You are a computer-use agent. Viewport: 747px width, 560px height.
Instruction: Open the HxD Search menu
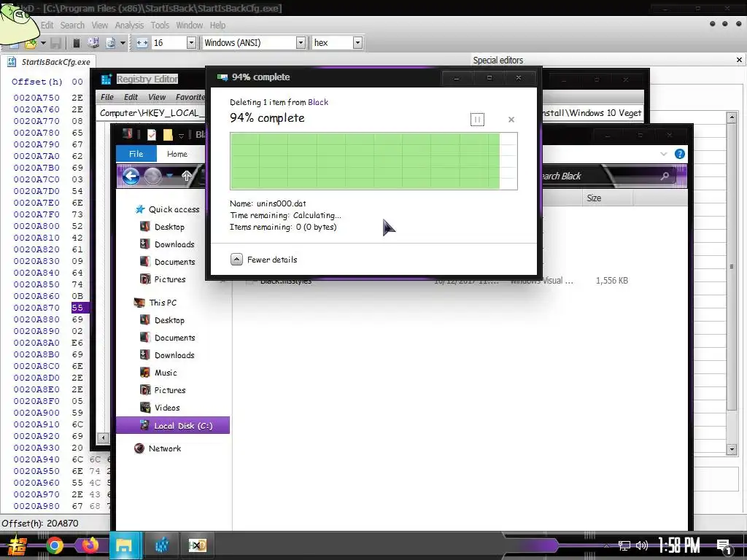coord(72,26)
